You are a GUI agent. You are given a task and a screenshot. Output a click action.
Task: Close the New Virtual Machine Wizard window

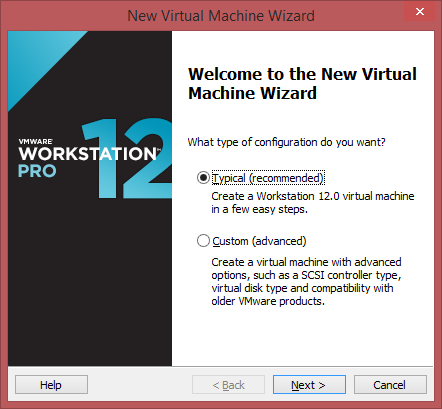420,11
